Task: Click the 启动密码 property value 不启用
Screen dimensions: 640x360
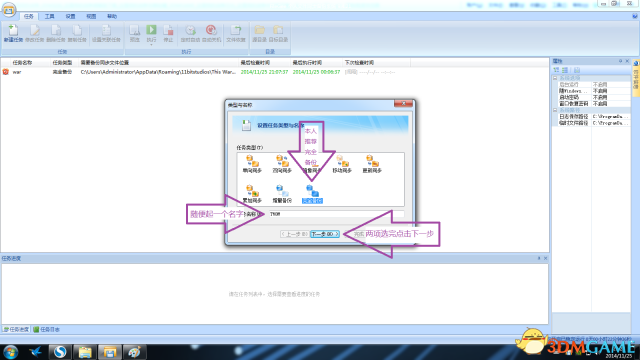Action: click(x=600, y=98)
